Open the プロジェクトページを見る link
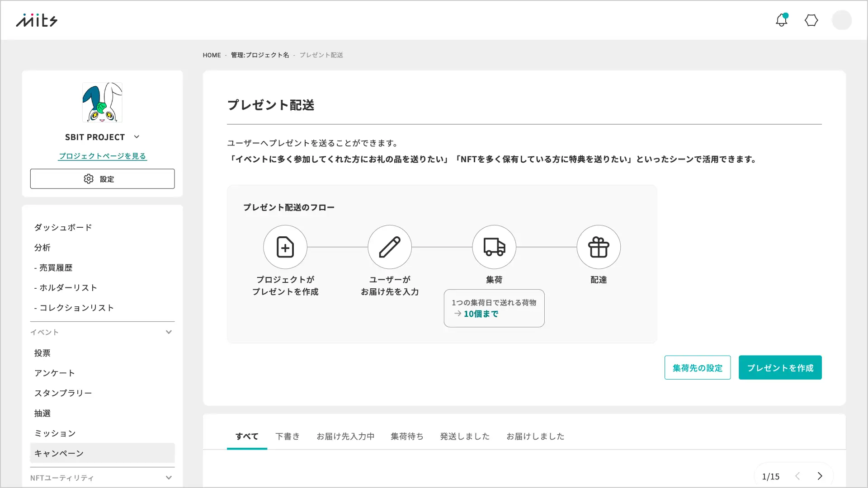868x488 pixels. coord(103,156)
